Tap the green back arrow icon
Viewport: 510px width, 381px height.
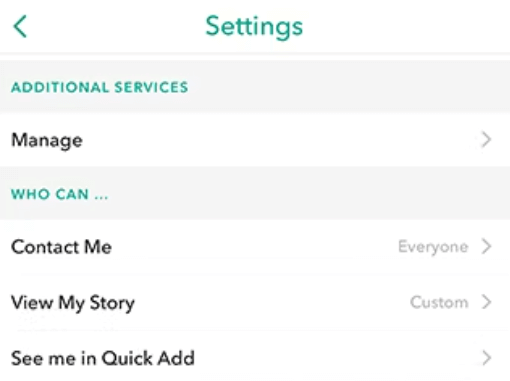20,27
